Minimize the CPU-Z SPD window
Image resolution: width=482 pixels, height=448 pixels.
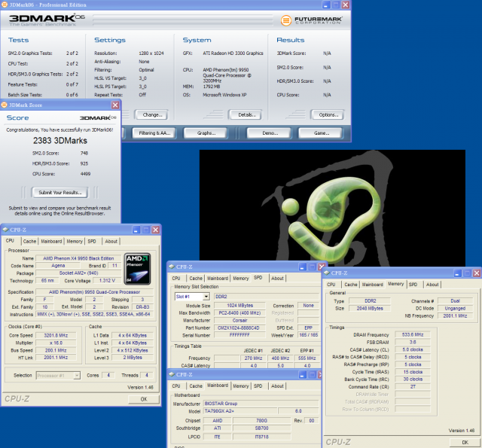pyautogui.click(x=303, y=267)
